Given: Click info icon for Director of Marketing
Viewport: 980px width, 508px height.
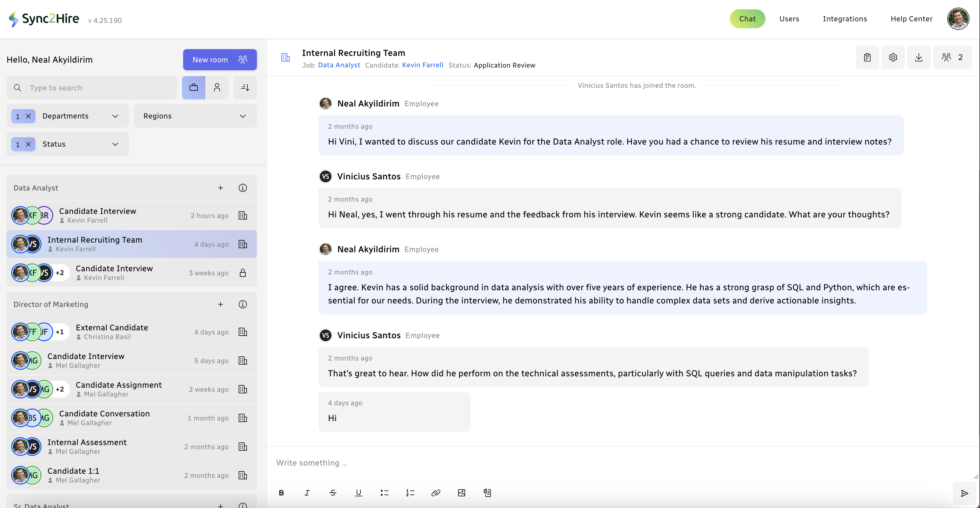Looking at the screenshot, I should (242, 304).
